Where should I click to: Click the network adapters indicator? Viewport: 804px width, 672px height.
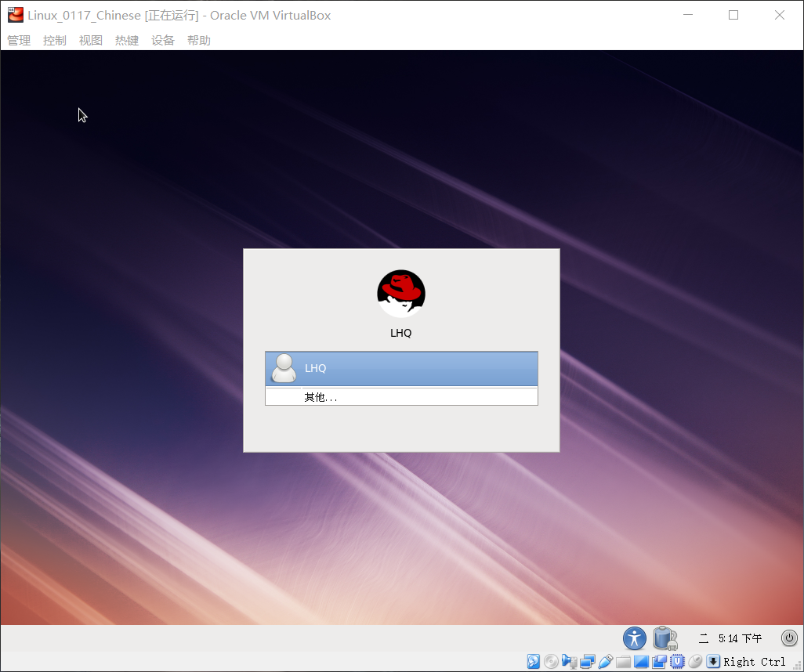point(588,662)
